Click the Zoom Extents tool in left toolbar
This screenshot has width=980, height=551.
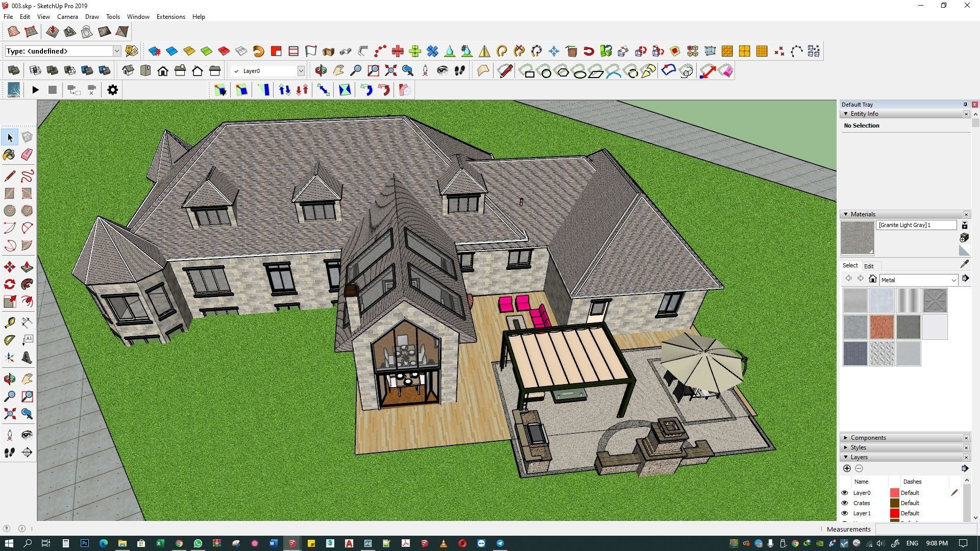coord(10,414)
